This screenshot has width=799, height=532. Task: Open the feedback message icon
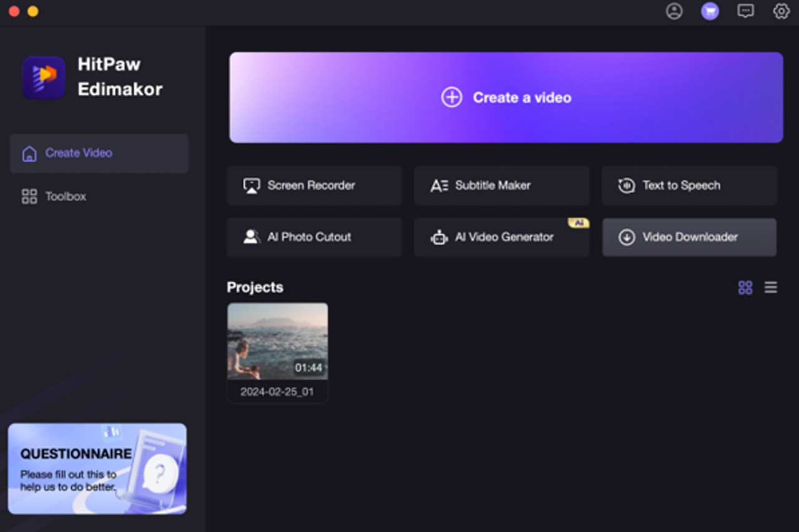coord(745,11)
